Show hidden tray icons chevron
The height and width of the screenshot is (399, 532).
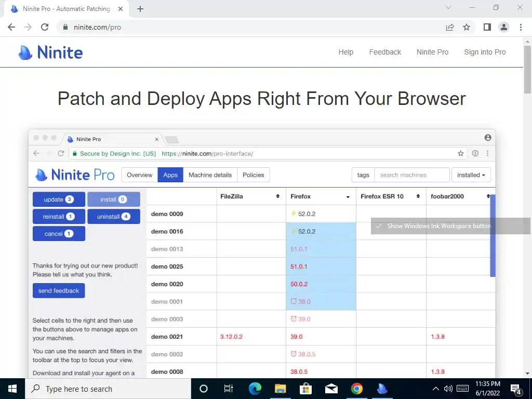[436, 389]
